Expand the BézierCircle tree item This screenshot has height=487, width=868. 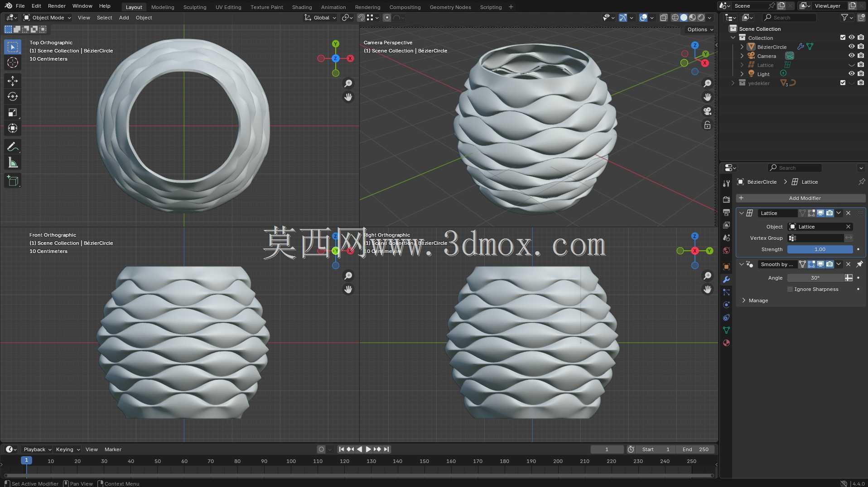point(742,47)
